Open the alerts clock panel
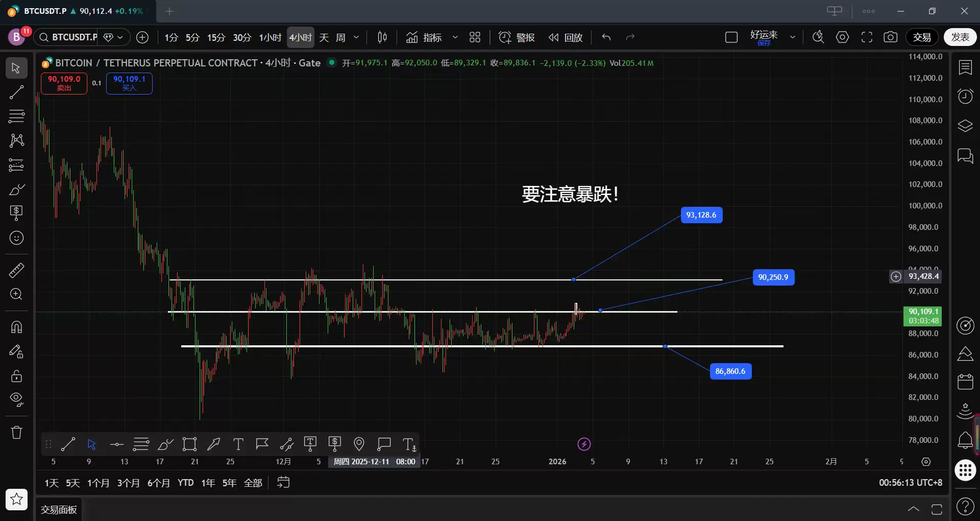 tap(965, 96)
